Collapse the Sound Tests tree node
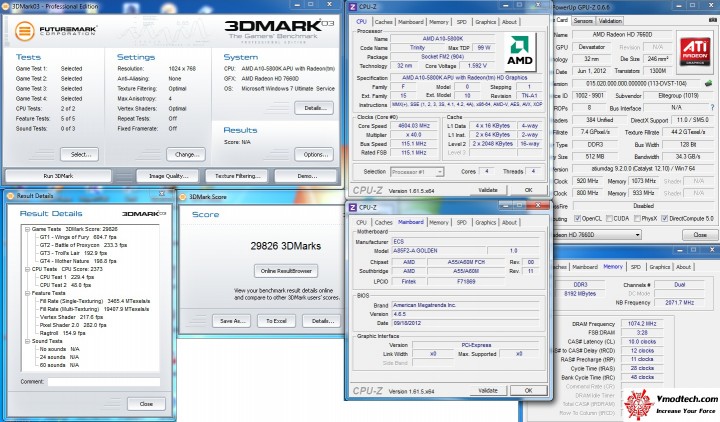This screenshot has width=720, height=422. pos(28,341)
